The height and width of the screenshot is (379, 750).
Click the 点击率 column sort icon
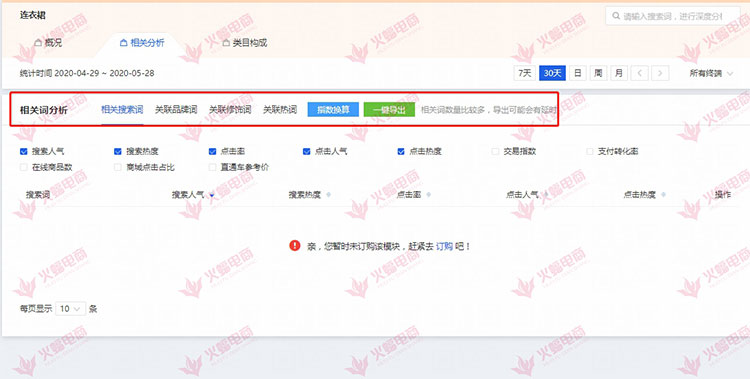tap(429, 195)
